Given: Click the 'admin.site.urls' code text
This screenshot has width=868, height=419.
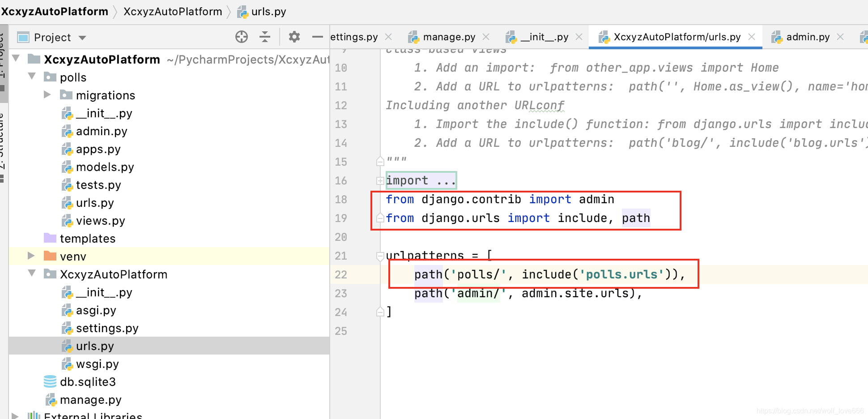Looking at the screenshot, I should coord(575,293).
